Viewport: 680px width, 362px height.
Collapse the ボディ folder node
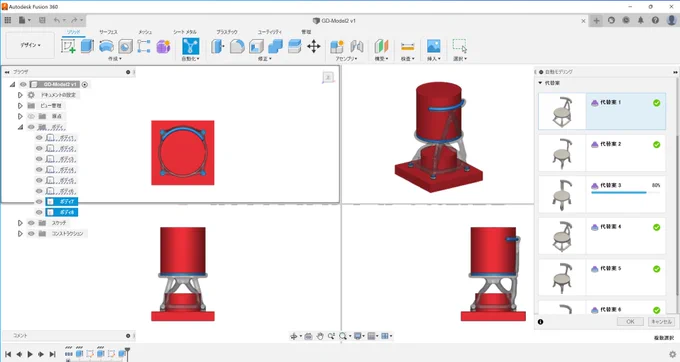(20, 127)
